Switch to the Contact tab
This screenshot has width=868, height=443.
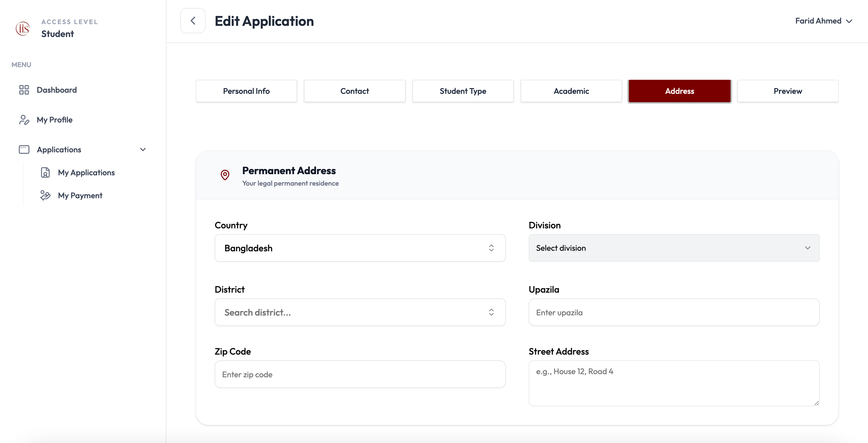(354, 91)
